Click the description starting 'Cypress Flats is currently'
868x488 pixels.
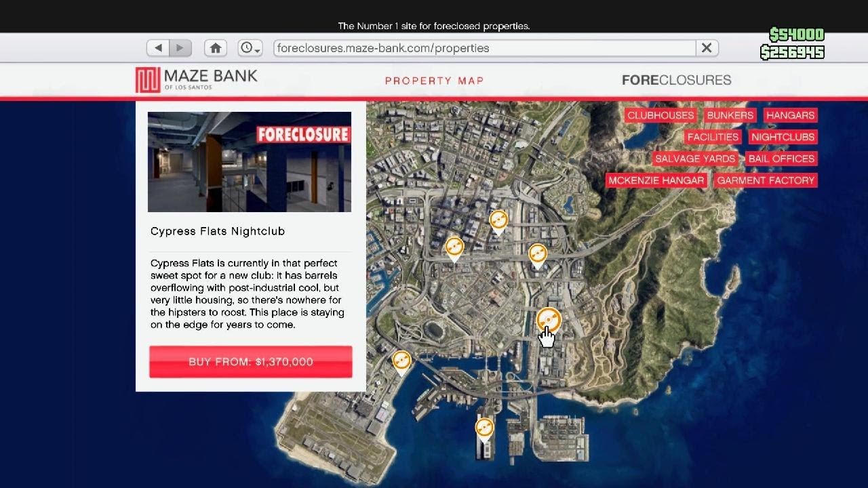[248, 293]
